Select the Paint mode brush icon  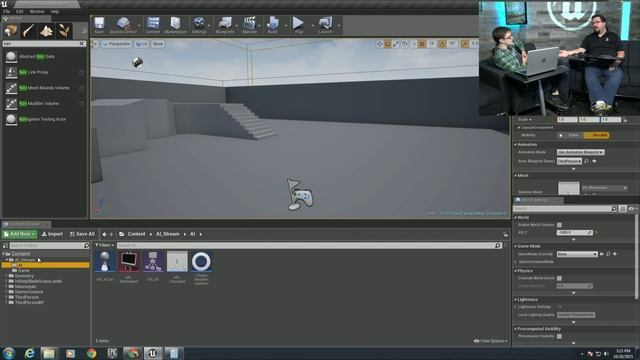(29, 31)
